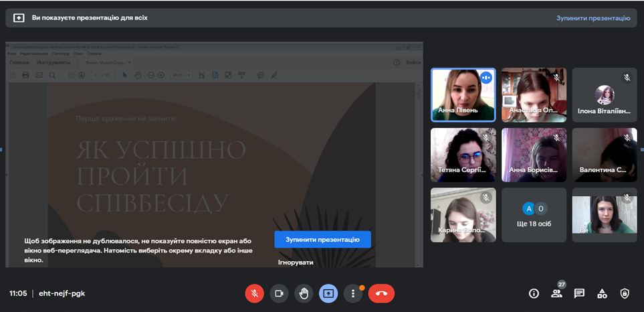Screen dimensions: 644x312
Task: Open meeting details info icon
Action: tap(534, 293)
